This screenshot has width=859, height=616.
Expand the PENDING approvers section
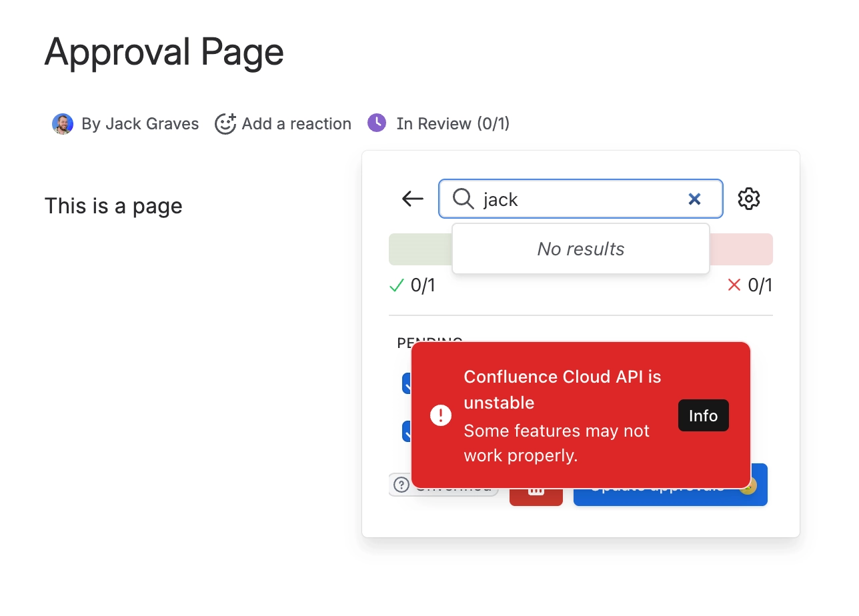coord(429,341)
